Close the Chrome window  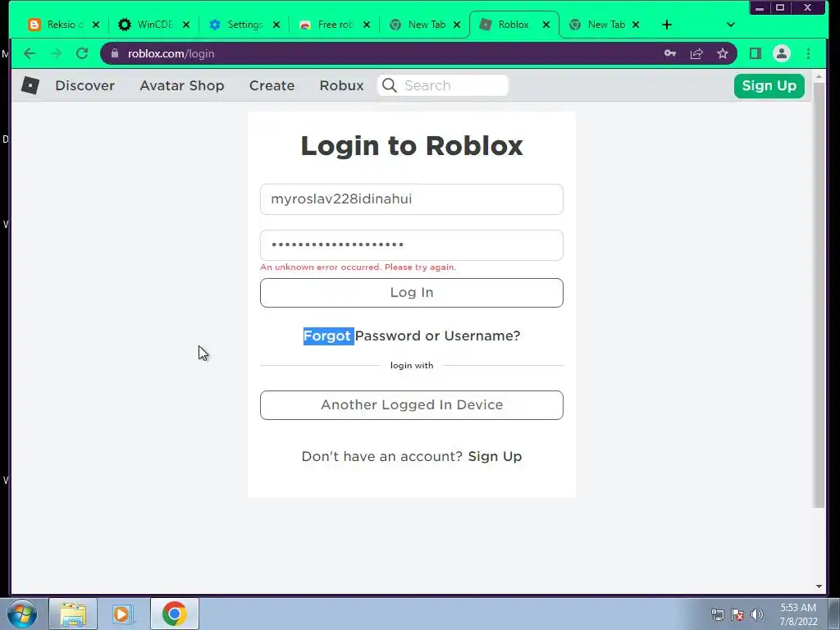[808, 7]
